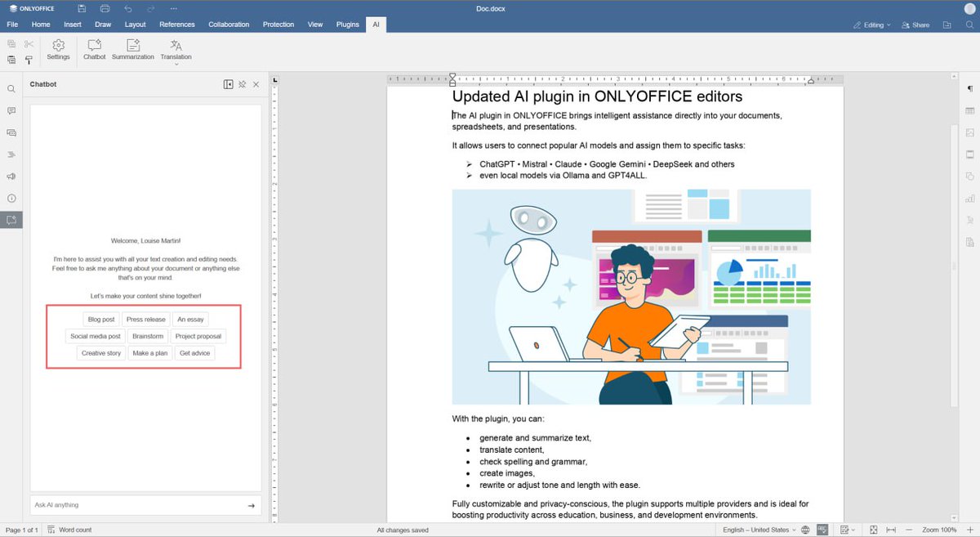980x537 pixels.
Task: Open English – United States language dropdown
Action: pos(759,530)
